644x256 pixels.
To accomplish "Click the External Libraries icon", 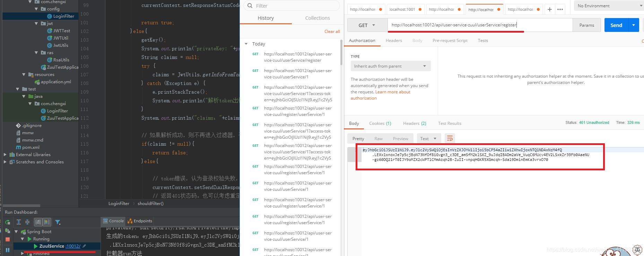I will pos(12,155).
